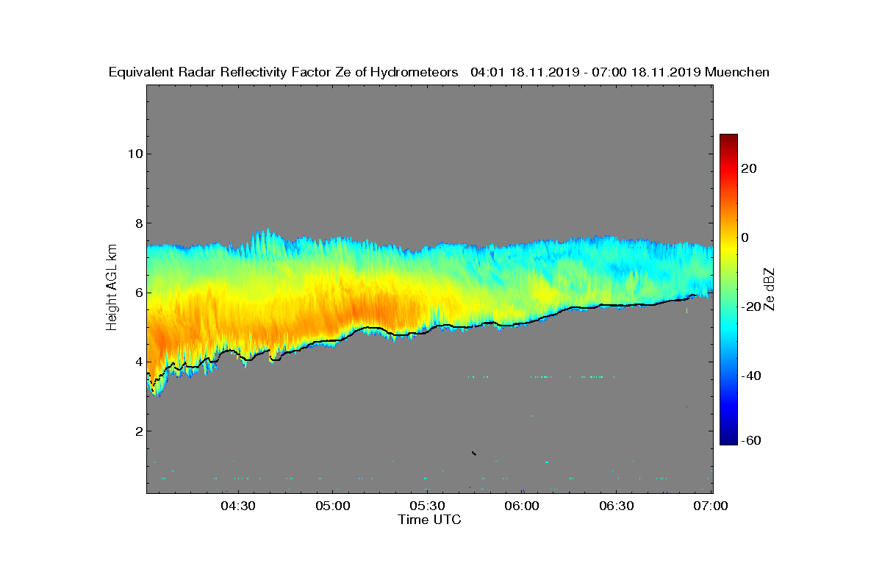Click the 'Time UTC' axis label

430,520
